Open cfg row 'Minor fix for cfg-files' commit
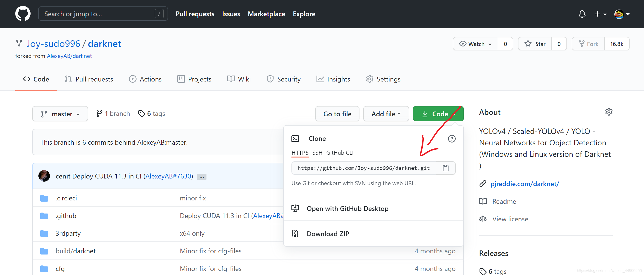The width and height of the screenshot is (644, 275). [211, 269]
